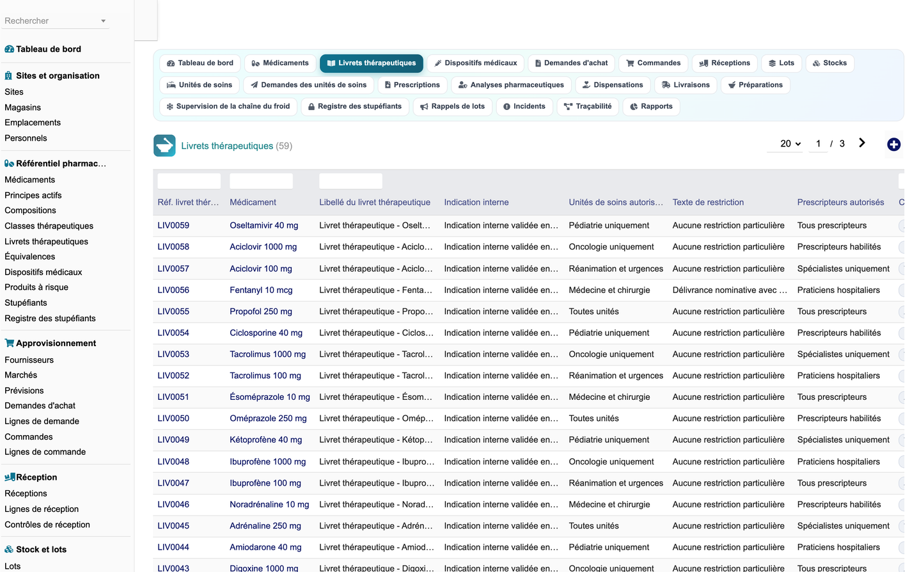Viewport: 924px width, 572px height.
Task: Open the Livrets thérapeutiques pestle icon
Action: (164, 145)
